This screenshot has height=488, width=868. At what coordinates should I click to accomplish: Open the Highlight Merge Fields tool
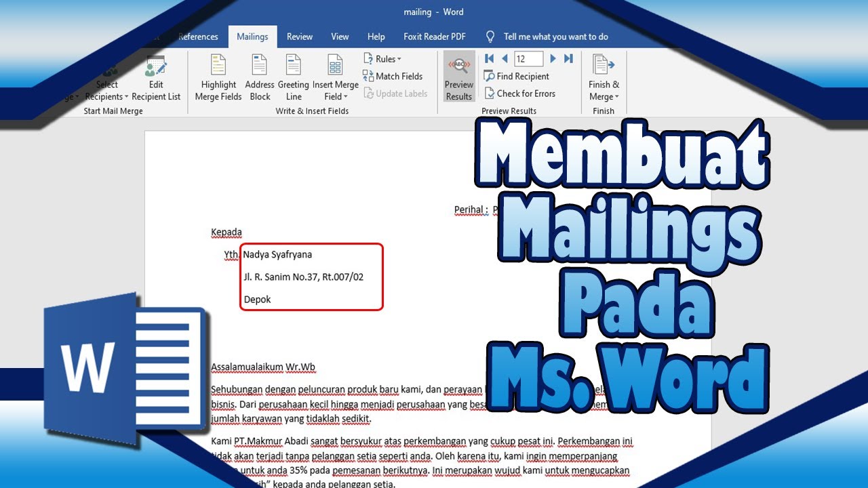pyautogui.click(x=218, y=78)
